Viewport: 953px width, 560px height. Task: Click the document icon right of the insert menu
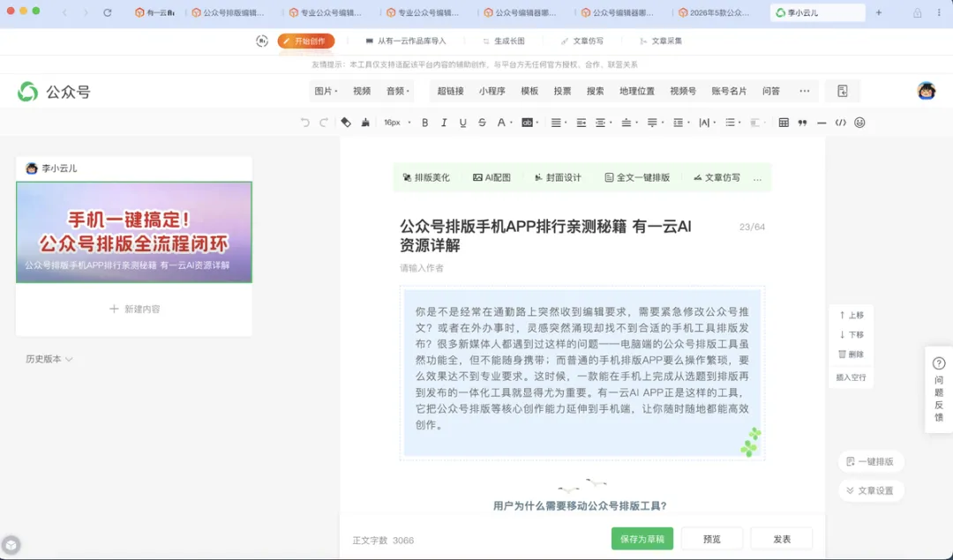[843, 91]
